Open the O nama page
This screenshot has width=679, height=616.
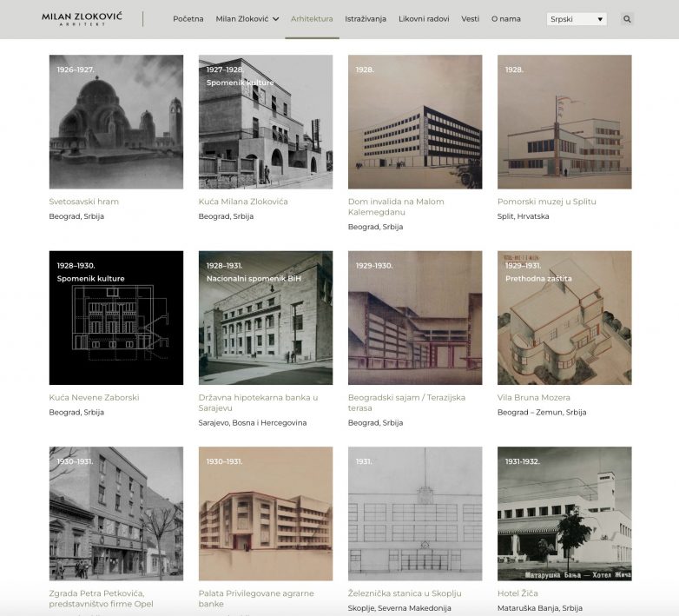click(506, 18)
